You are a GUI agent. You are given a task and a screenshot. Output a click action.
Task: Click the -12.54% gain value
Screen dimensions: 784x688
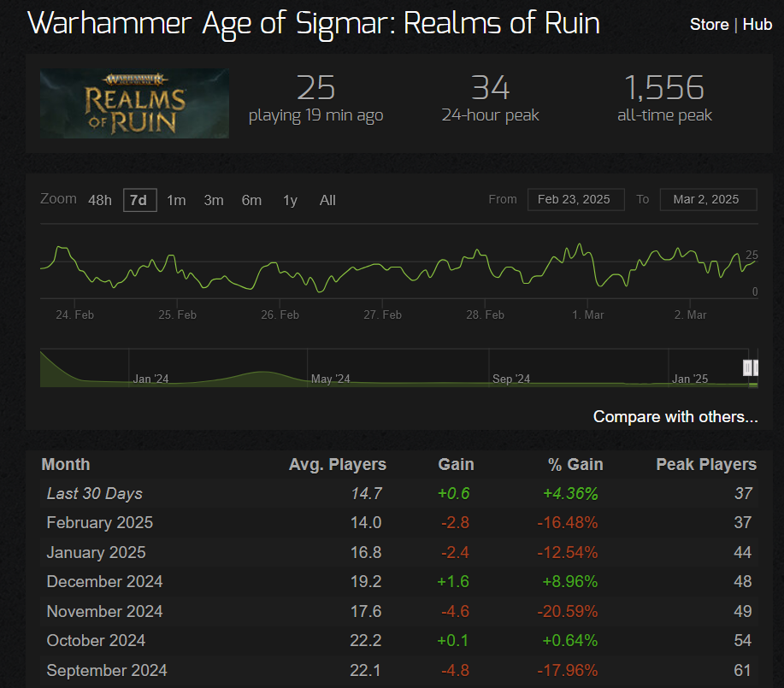pyautogui.click(x=568, y=552)
